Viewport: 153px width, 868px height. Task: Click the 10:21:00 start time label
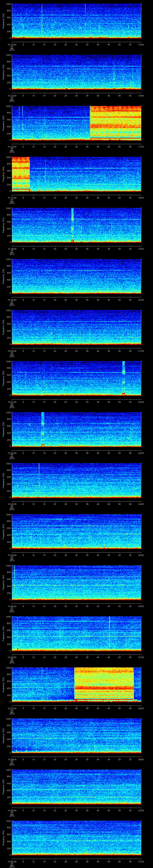click(x=12, y=402)
